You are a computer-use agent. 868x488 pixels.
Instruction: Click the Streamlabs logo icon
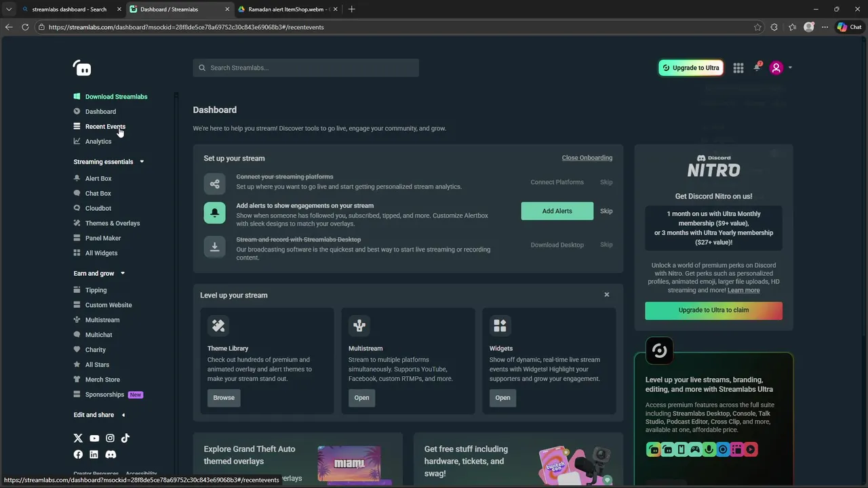click(82, 68)
